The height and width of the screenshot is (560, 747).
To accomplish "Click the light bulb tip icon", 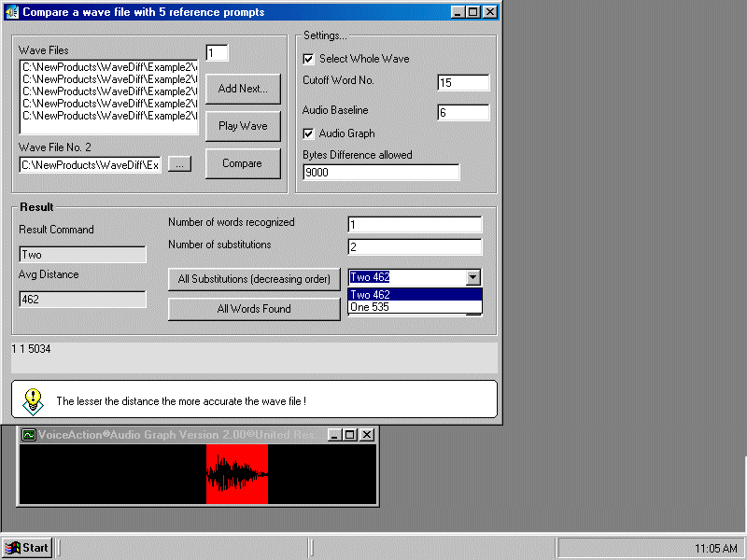I will pos(33,401).
